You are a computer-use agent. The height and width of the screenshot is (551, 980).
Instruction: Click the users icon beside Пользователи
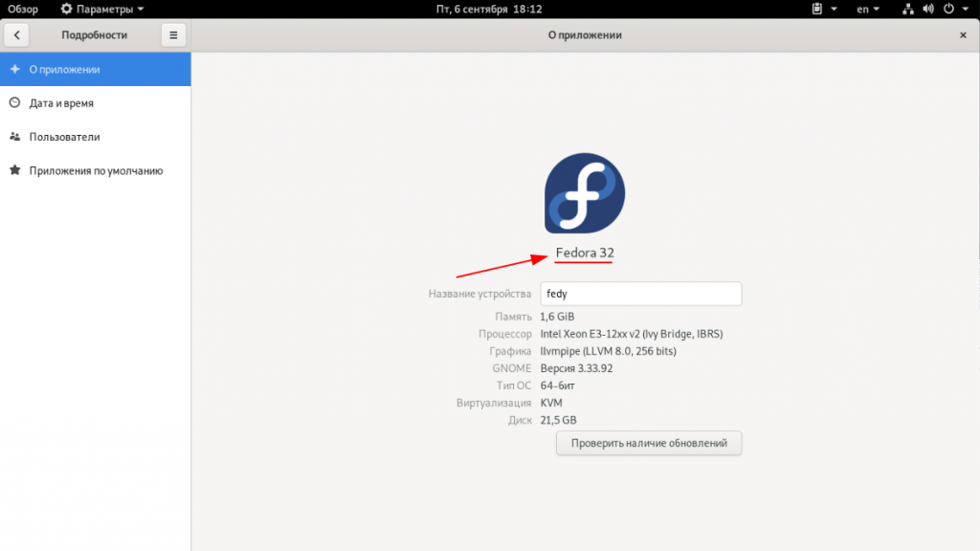tap(14, 137)
